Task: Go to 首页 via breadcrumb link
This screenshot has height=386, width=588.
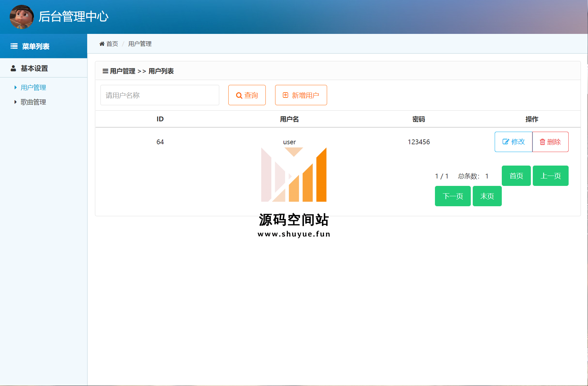Action: pyautogui.click(x=109, y=44)
